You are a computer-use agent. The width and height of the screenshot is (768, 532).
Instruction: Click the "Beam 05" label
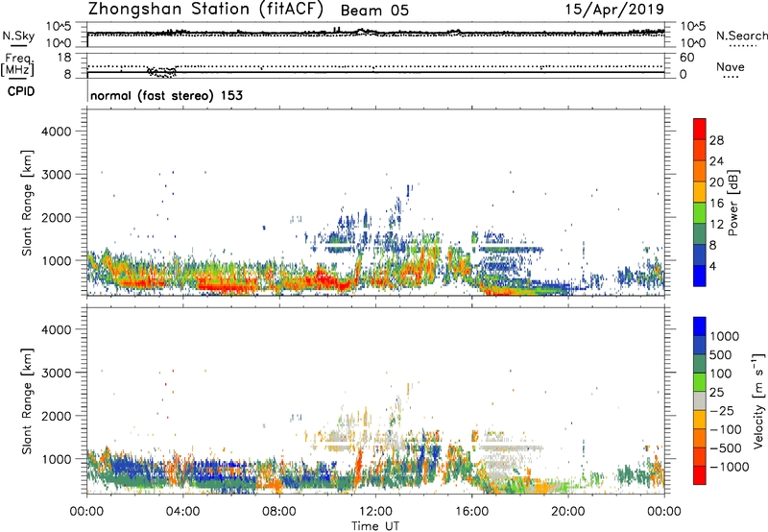pos(374,11)
